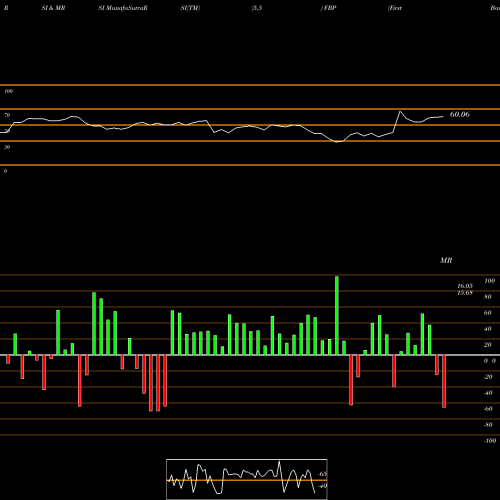
Task: Click the RSI axis label 30
Action: click(x=7, y=147)
